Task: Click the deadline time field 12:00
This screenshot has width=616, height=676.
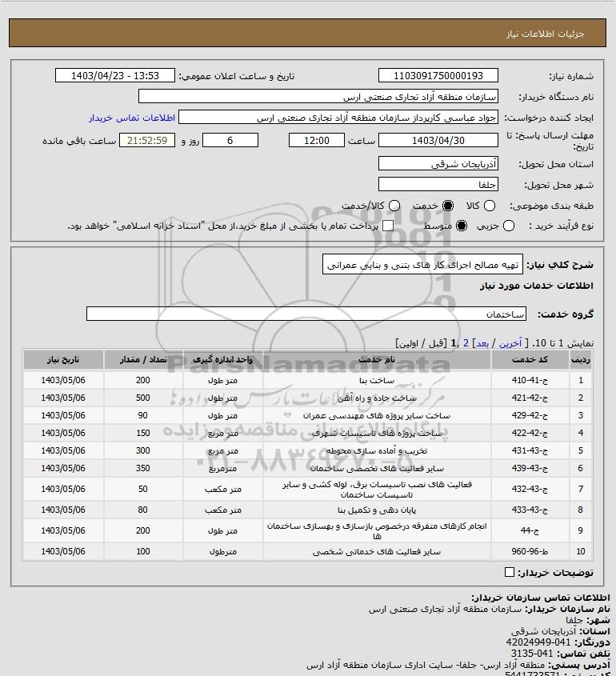Action: pyautogui.click(x=317, y=140)
